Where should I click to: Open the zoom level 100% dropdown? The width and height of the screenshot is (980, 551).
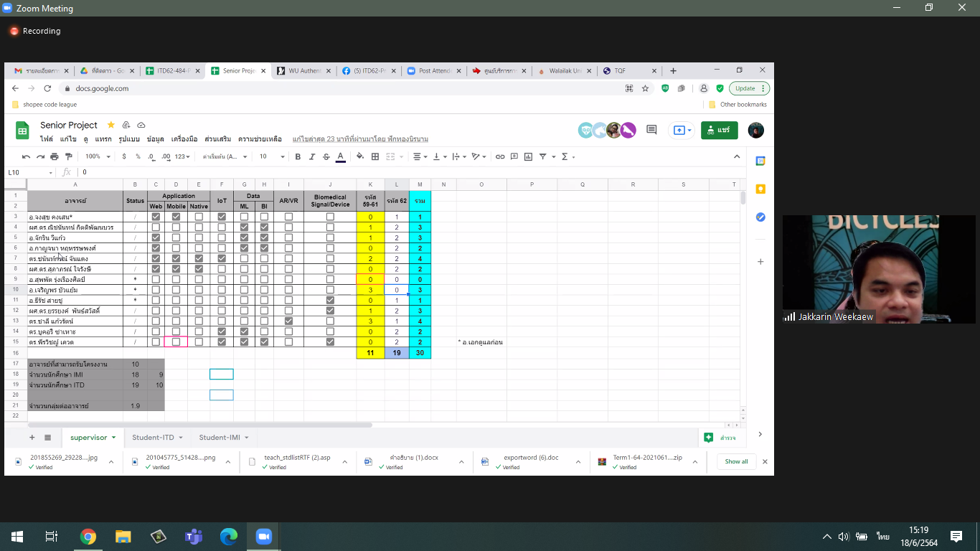[x=96, y=156]
